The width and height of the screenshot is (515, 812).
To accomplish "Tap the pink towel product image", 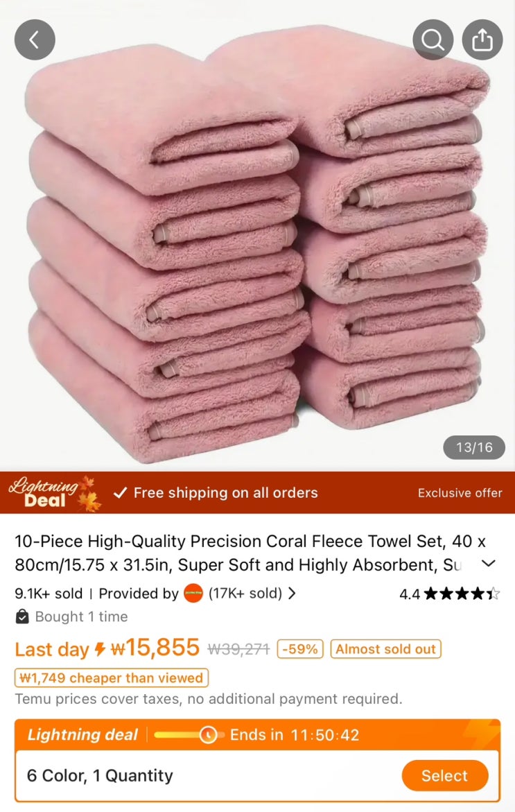I will [257, 243].
